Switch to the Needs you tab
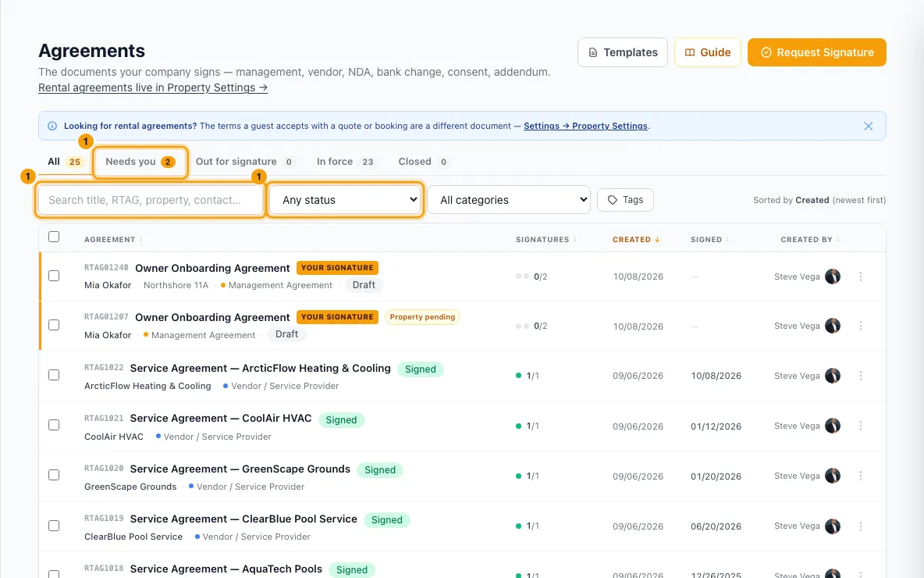The height and width of the screenshot is (578, 924). tap(140, 162)
